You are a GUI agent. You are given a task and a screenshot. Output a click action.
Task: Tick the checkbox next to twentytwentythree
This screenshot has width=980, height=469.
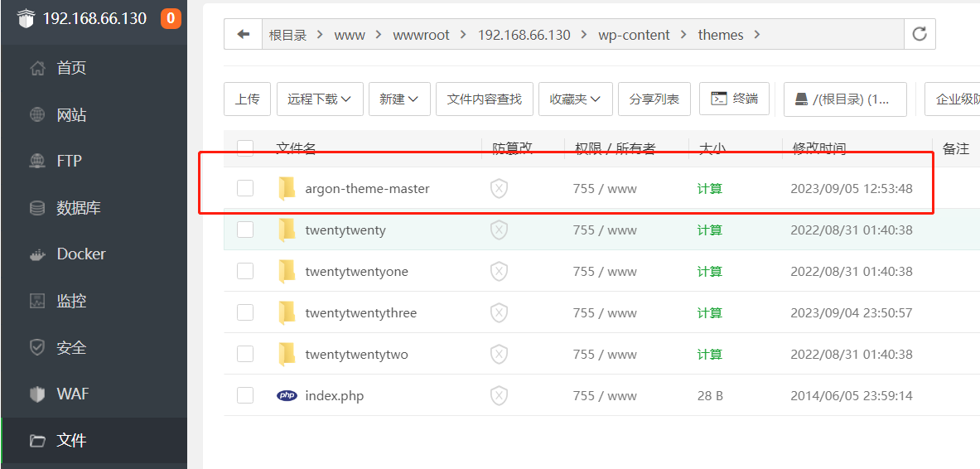tap(245, 313)
